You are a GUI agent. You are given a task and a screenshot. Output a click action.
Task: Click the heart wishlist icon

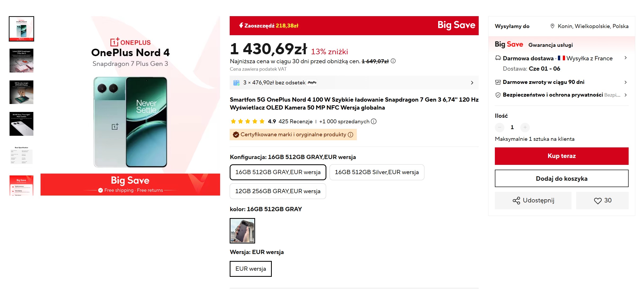(x=598, y=201)
